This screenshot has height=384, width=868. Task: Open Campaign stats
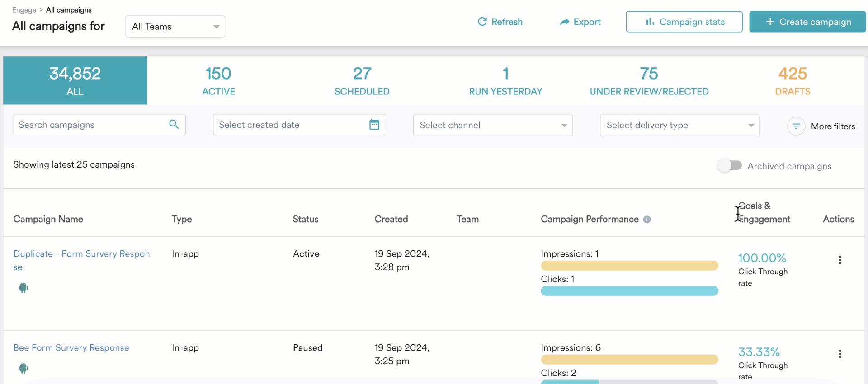[684, 22]
